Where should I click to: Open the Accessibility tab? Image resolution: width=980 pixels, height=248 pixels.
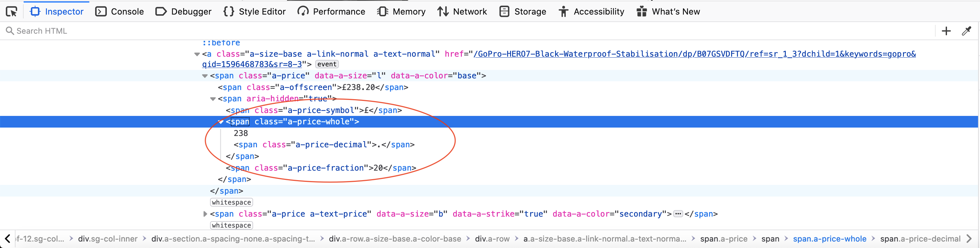point(592,12)
